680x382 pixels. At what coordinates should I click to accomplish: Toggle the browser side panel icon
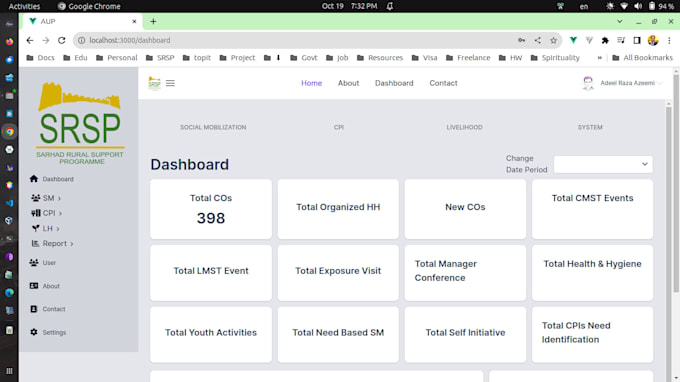tap(637, 40)
